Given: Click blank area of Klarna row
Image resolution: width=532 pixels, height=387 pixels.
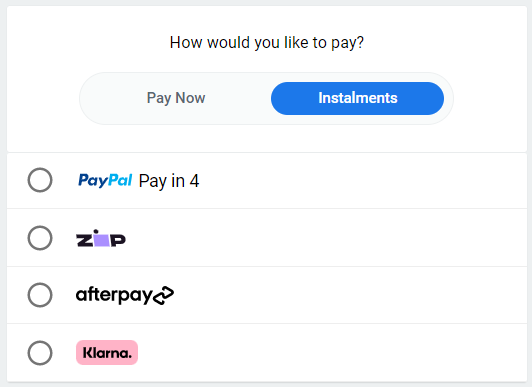Looking at the screenshot, I should point(329,353).
